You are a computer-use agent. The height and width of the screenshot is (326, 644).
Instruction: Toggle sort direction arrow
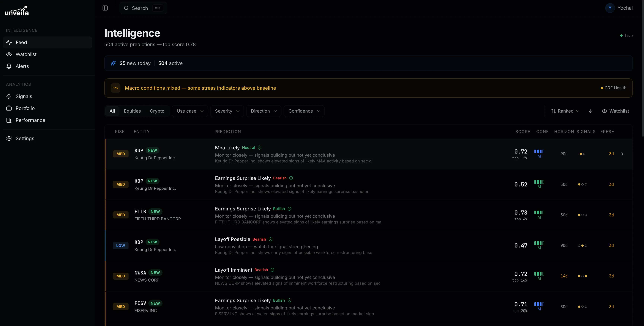(x=591, y=111)
